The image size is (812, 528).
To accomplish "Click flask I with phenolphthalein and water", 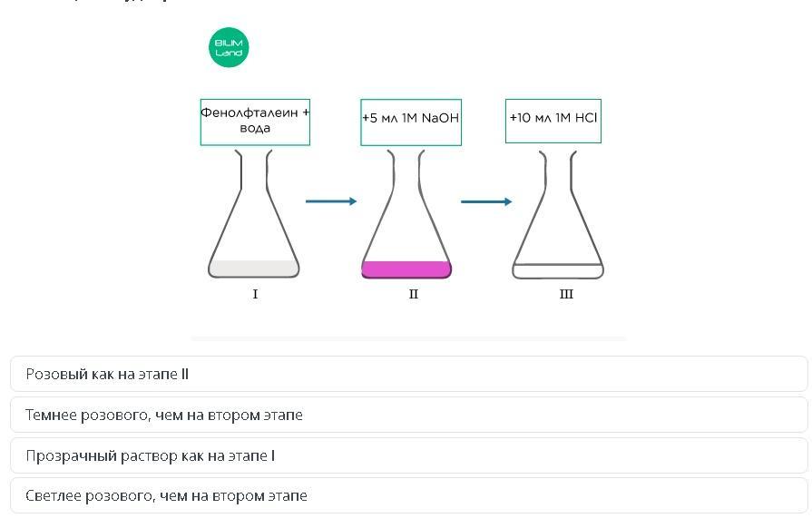I will (254, 227).
